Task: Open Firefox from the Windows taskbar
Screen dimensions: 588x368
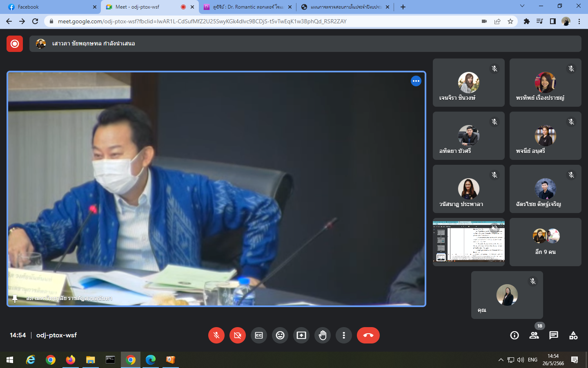Action: pos(71,360)
